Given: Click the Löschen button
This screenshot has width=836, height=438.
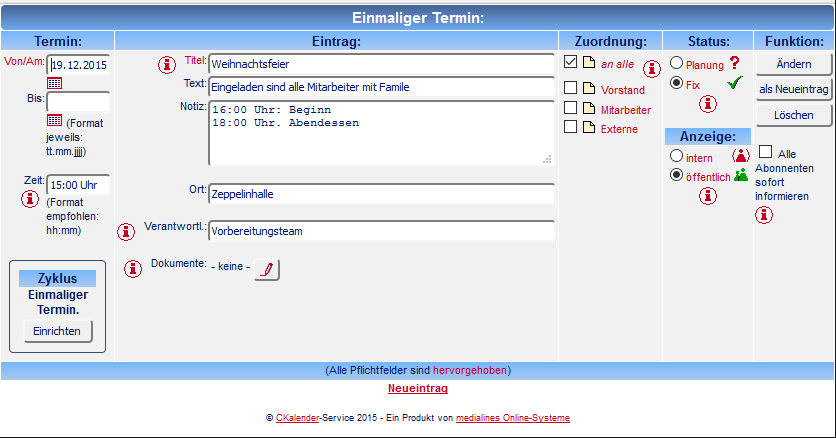Looking at the screenshot, I should [x=794, y=115].
